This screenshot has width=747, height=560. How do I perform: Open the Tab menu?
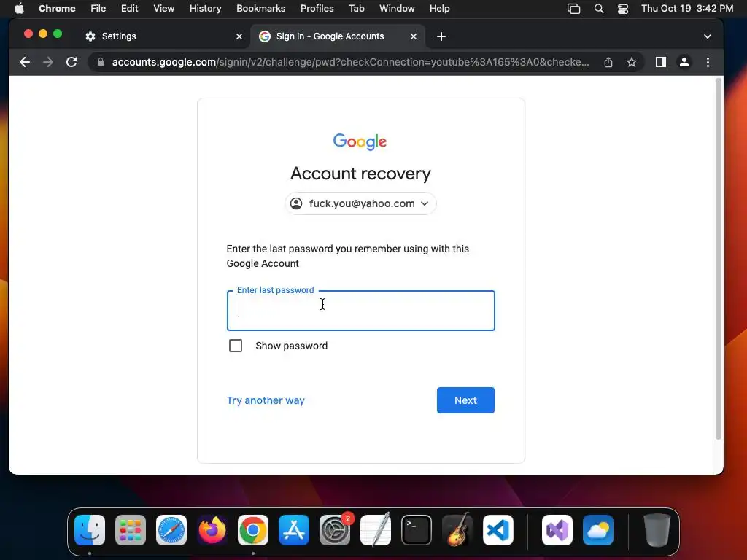tap(356, 9)
